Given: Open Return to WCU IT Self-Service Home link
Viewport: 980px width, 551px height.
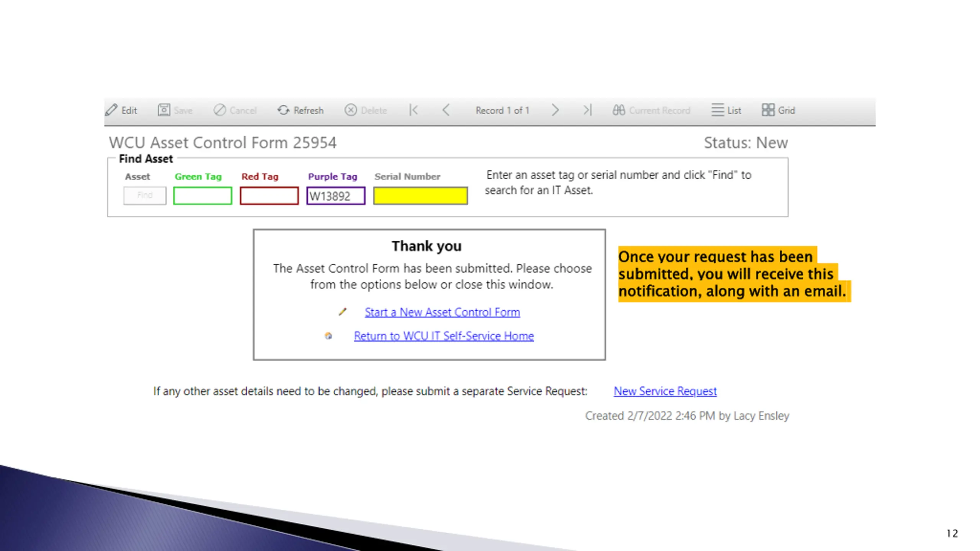Looking at the screenshot, I should tap(444, 336).
